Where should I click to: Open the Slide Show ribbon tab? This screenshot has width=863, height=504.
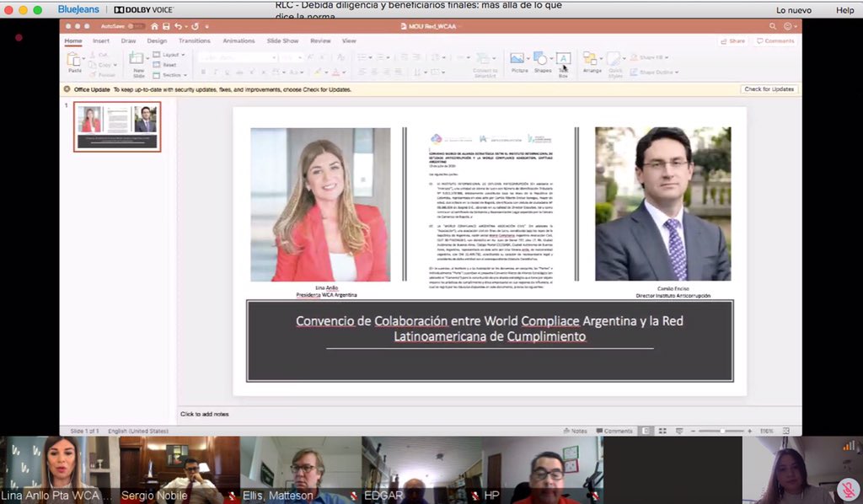(x=283, y=40)
